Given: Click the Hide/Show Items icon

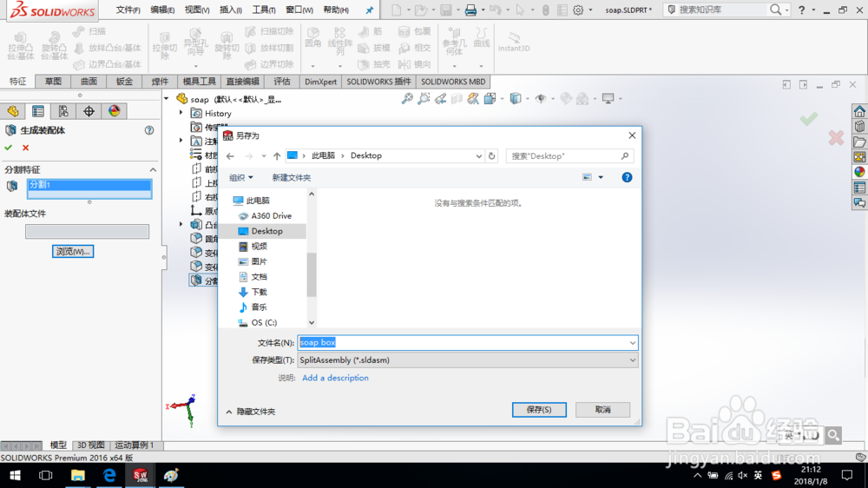Looking at the screenshot, I should coord(541,99).
